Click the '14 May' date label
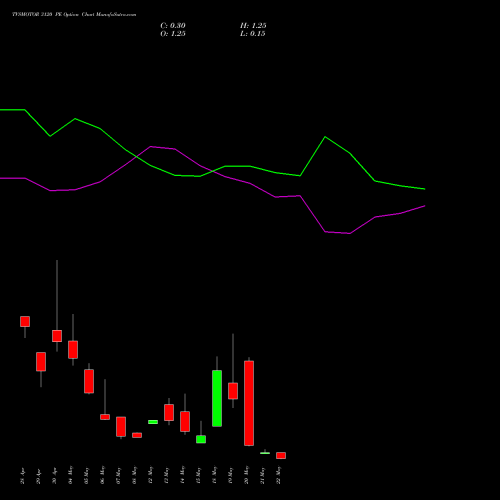Image resolution: width=500 pixels, height=500 pixels. 182,475
